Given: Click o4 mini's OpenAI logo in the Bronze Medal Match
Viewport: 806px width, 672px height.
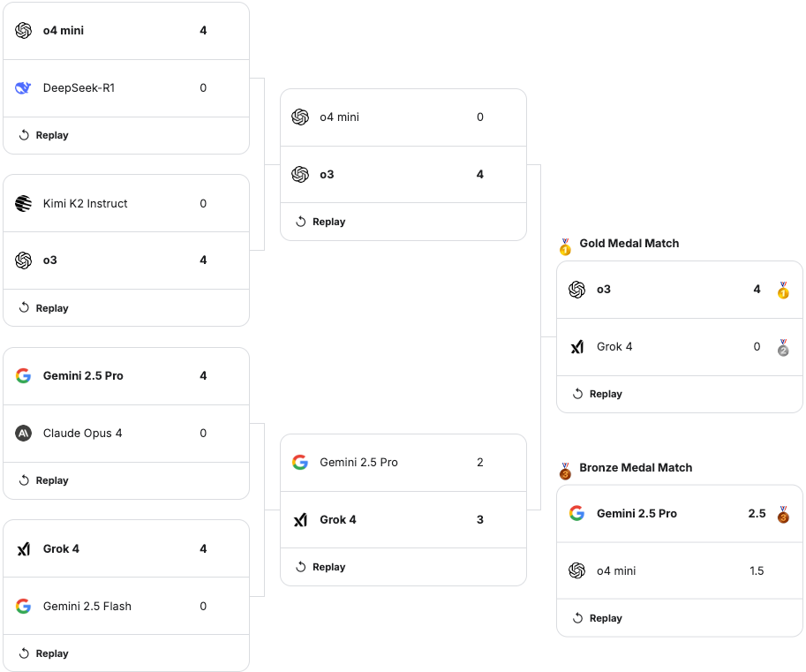Looking at the screenshot, I should (x=576, y=570).
